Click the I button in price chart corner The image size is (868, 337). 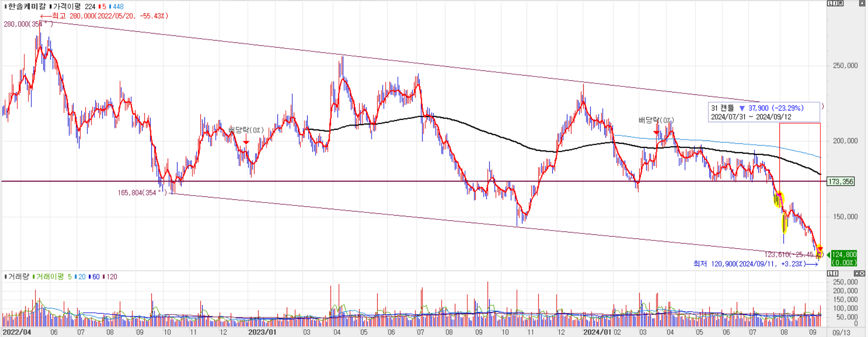point(835,3)
